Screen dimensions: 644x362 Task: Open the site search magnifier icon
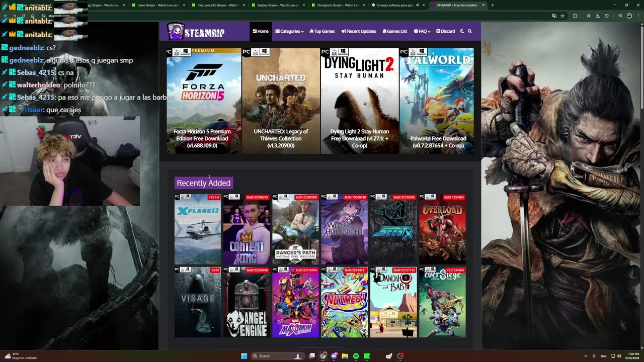pyautogui.click(x=469, y=31)
